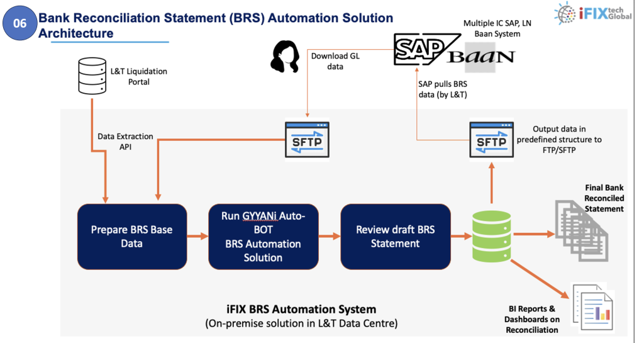Click the Download GL data label

(x=335, y=61)
